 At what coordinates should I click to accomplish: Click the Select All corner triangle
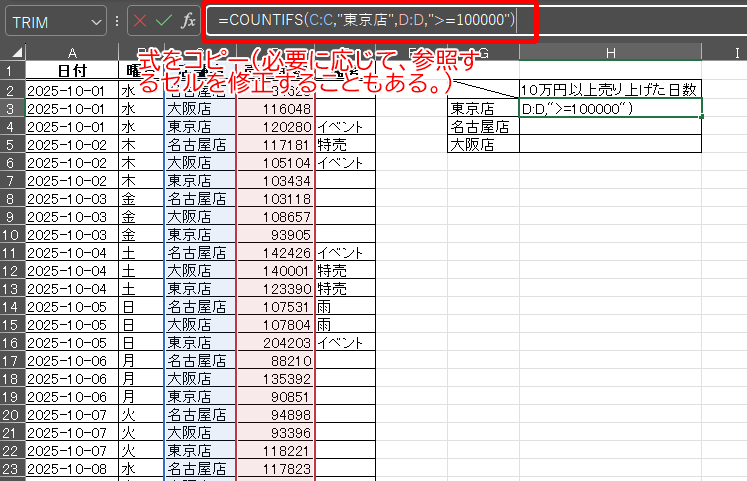12,52
